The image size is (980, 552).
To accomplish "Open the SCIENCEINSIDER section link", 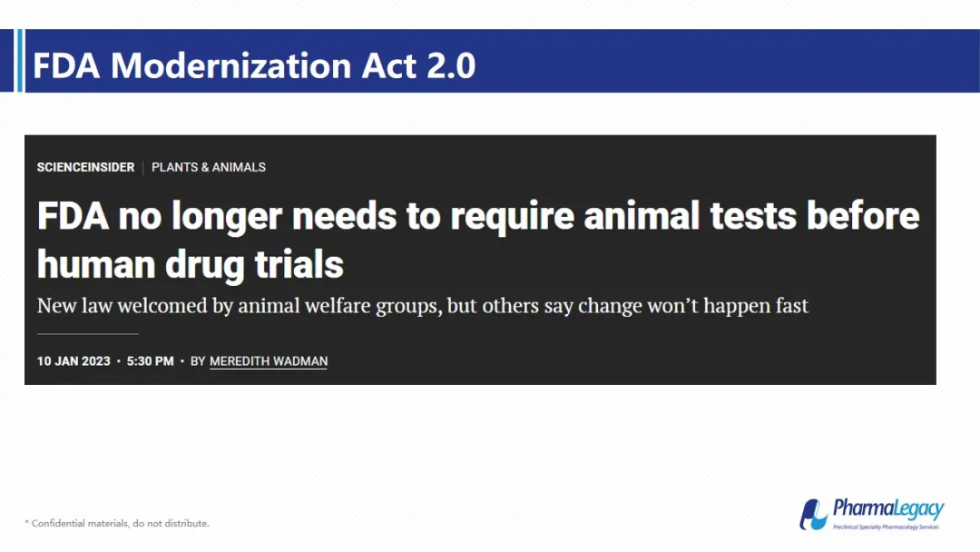I will [x=85, y=168].
